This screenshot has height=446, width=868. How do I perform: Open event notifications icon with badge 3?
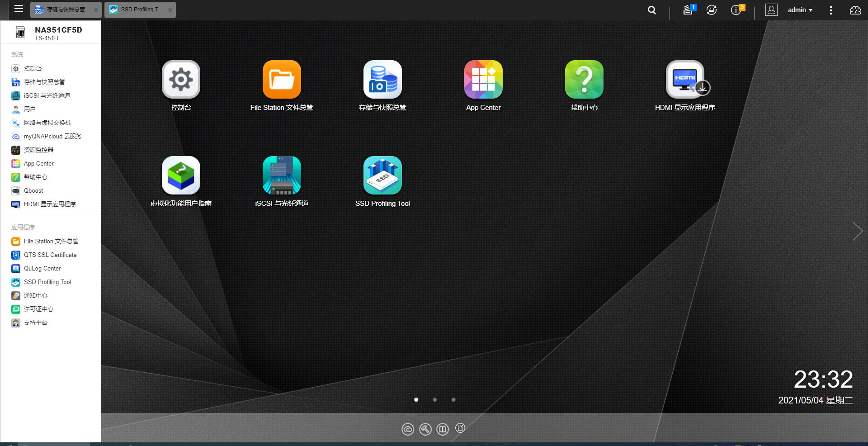tap(737, 9)
